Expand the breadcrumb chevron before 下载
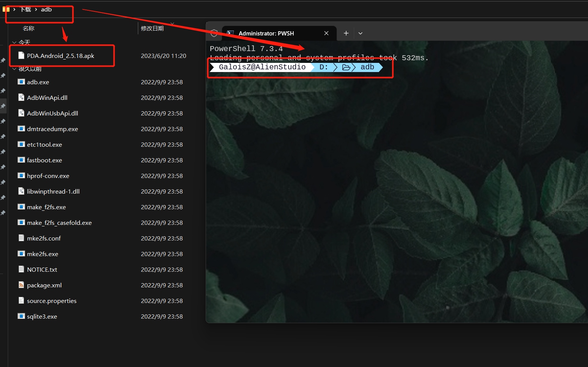Viewport: 588px width, 367px height. coord(14,10)
